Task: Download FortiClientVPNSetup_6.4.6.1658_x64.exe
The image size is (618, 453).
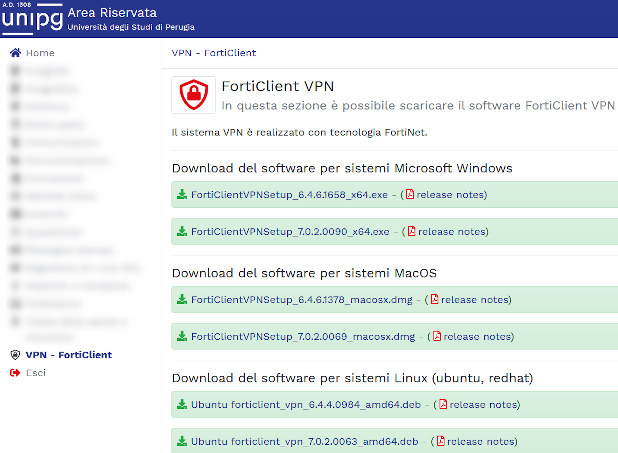Action: (289, 195)
